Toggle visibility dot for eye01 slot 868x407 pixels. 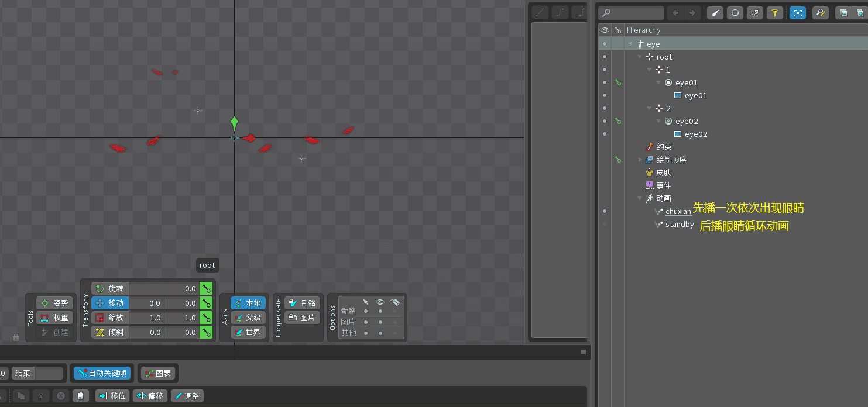click(605, 82)
